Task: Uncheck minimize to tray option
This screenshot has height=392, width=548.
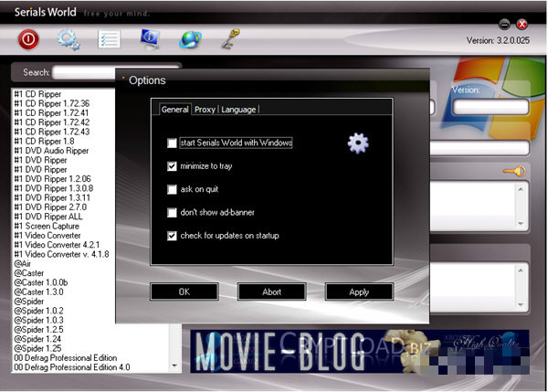Action: pos(172,166)
